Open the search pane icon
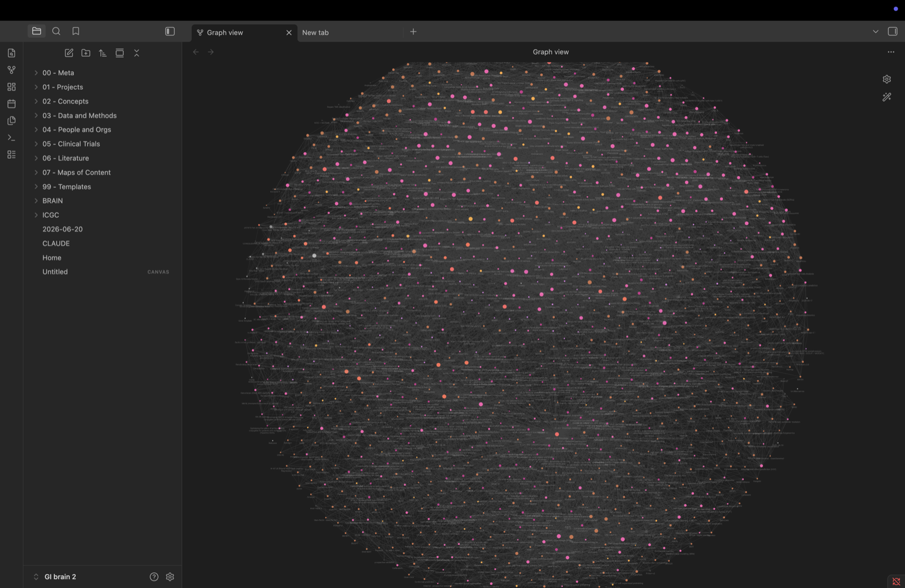This screenshot has width=905, height=588. [x=56, y=31]
